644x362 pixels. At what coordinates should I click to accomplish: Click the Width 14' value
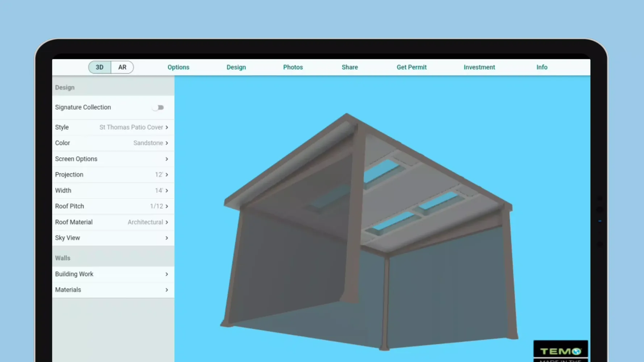coord(159,190)
